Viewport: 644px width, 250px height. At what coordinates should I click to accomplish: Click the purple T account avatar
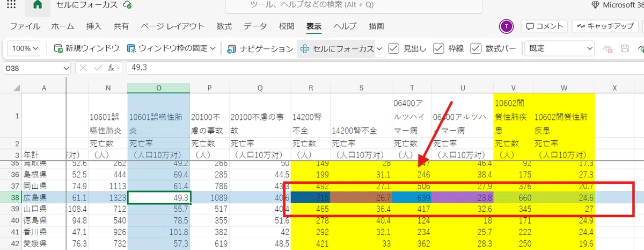(x=506, y=26)
